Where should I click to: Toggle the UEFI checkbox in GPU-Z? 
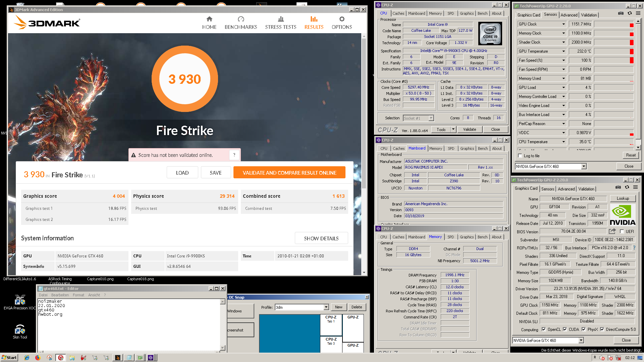[622, 232]
